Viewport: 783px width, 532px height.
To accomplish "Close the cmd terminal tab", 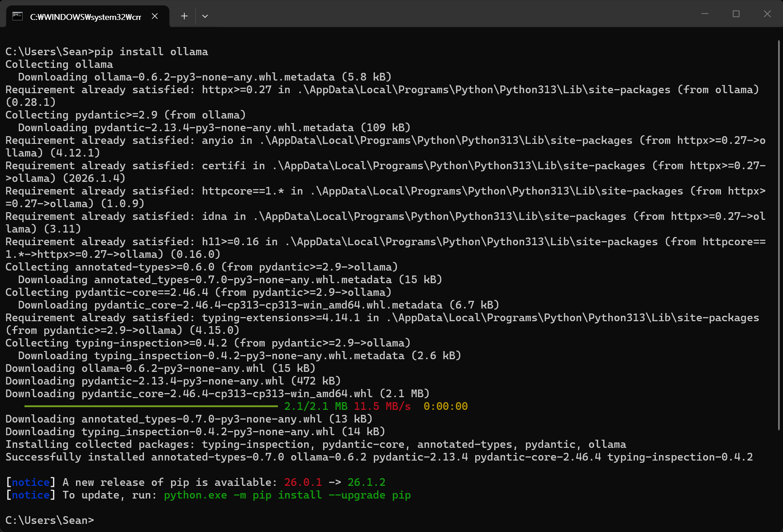I will pyautogui.click(x=155, y=16).
